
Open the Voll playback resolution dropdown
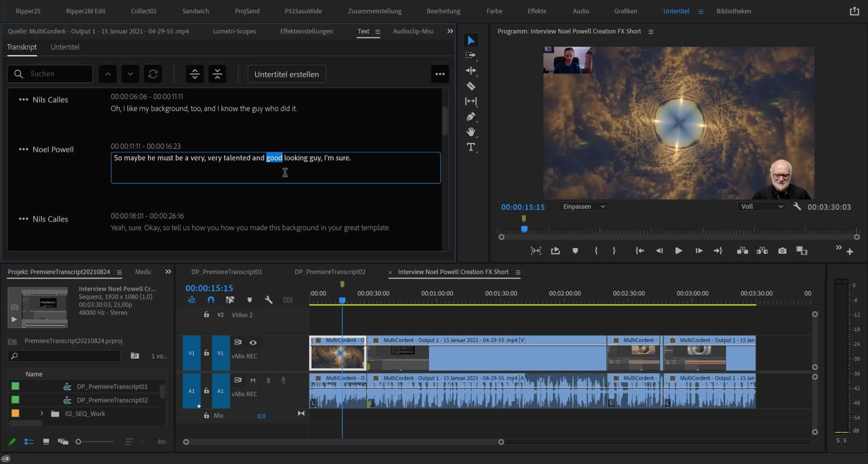click(761, 206)
